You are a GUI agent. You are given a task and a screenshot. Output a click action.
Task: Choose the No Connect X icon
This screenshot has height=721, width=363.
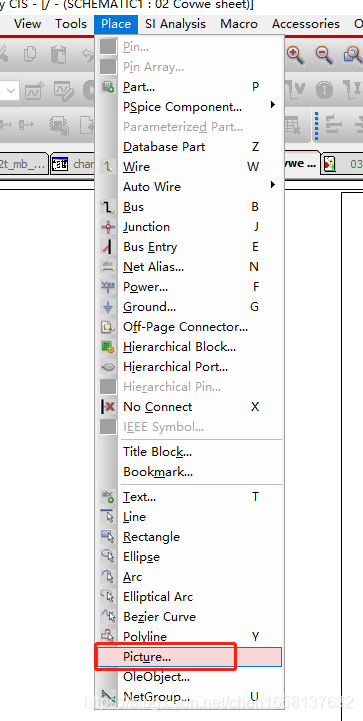pos(108,407)
